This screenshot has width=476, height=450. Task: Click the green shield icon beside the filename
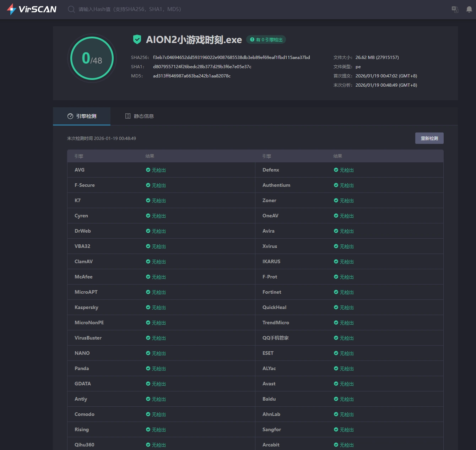coord(137,39)
